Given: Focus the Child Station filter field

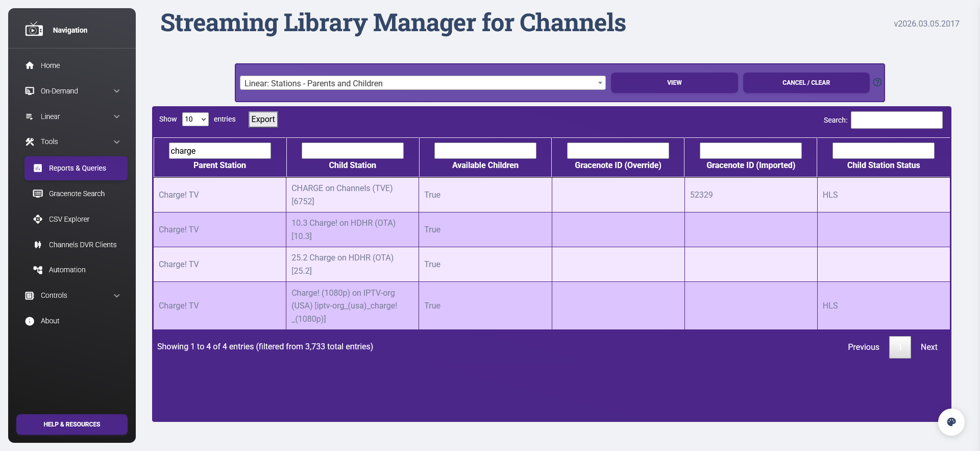Looking at the screenshot, I should point(352,151).
